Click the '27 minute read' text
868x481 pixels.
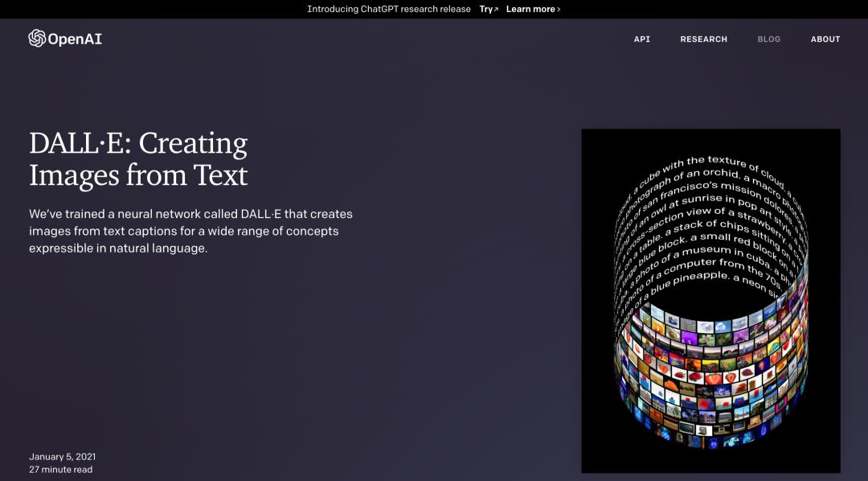[61, 470]
